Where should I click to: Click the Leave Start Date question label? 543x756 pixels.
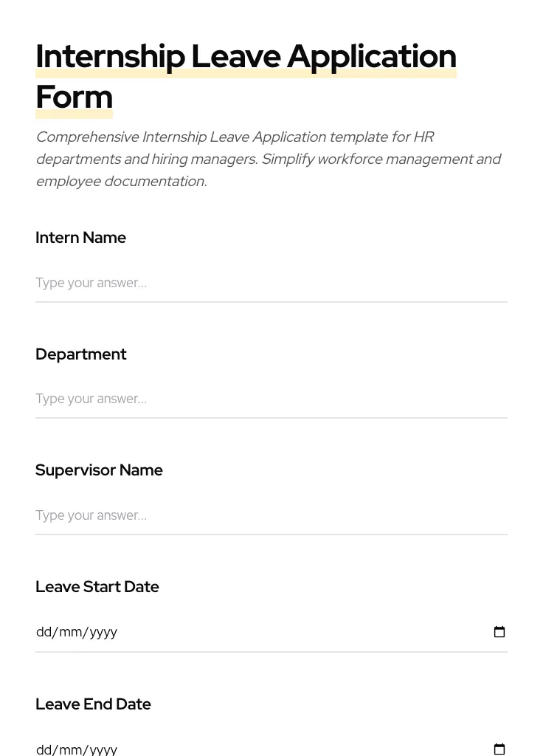click(x=97, y=586)
